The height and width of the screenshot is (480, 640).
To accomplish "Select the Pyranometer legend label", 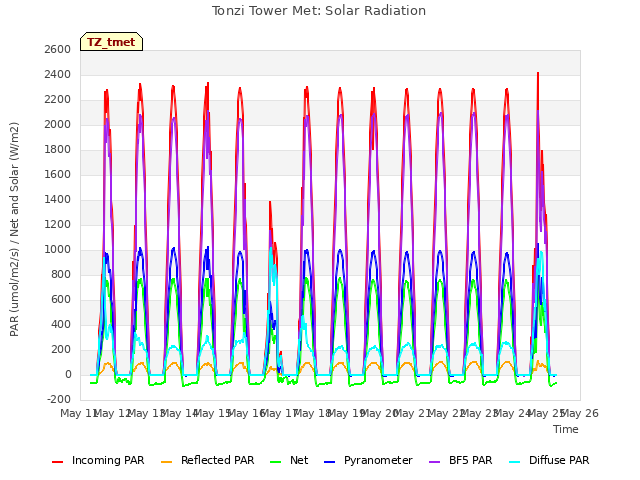I will 378,460.
